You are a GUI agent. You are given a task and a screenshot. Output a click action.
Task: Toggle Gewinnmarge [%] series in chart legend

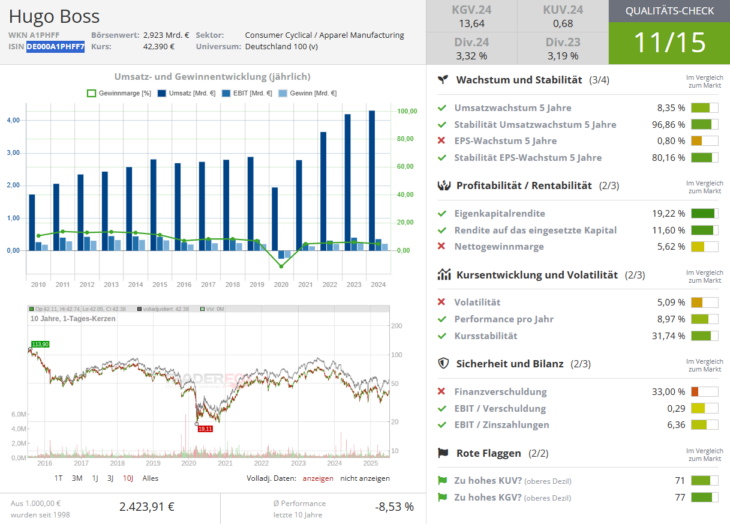coord(119,93)
